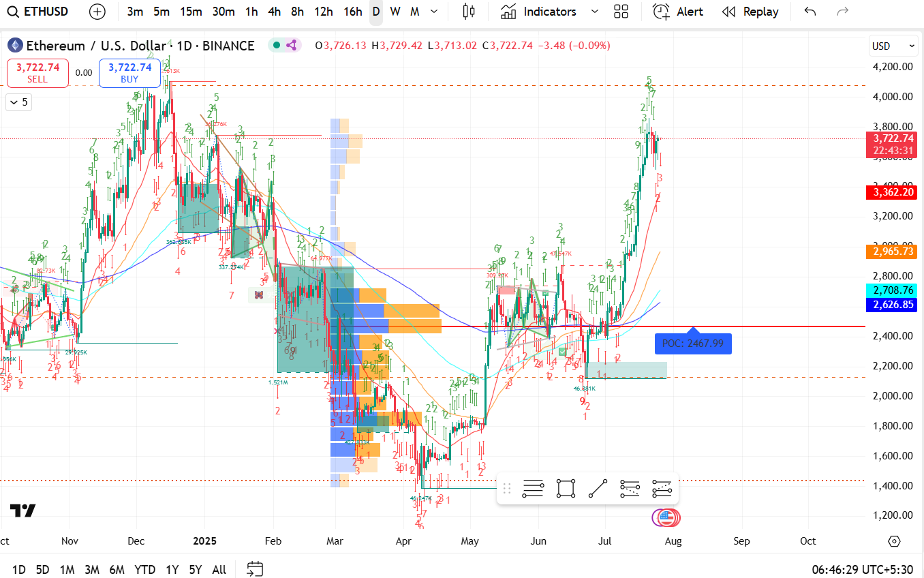Switch to the 3m timeframe
This screenshot has width=924, height=578.
point(135,12)
